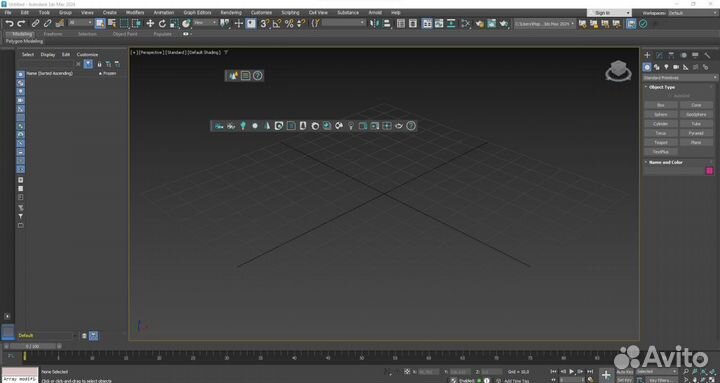Open the Rendering menu
Viewport: 720px width, 383px height.
click(231, 12)
